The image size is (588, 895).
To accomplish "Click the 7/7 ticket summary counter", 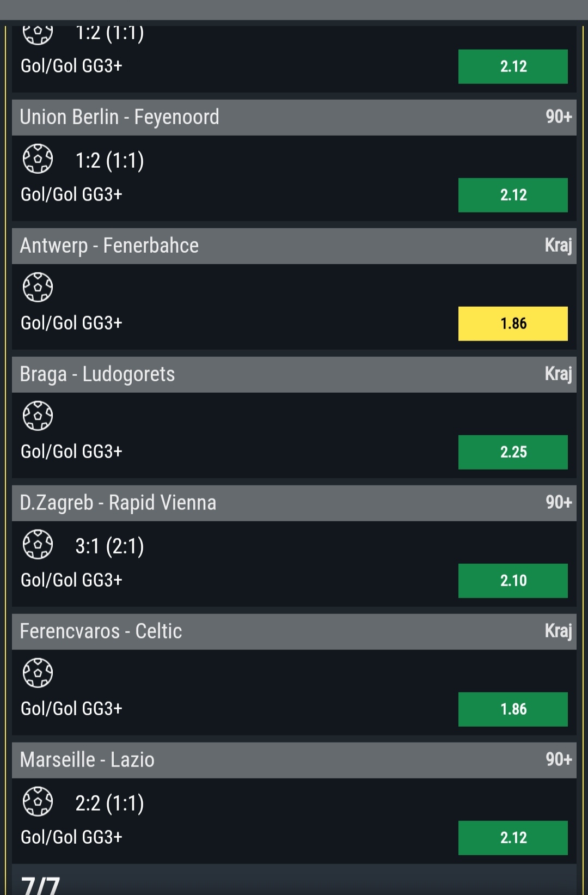I will 40,884.
